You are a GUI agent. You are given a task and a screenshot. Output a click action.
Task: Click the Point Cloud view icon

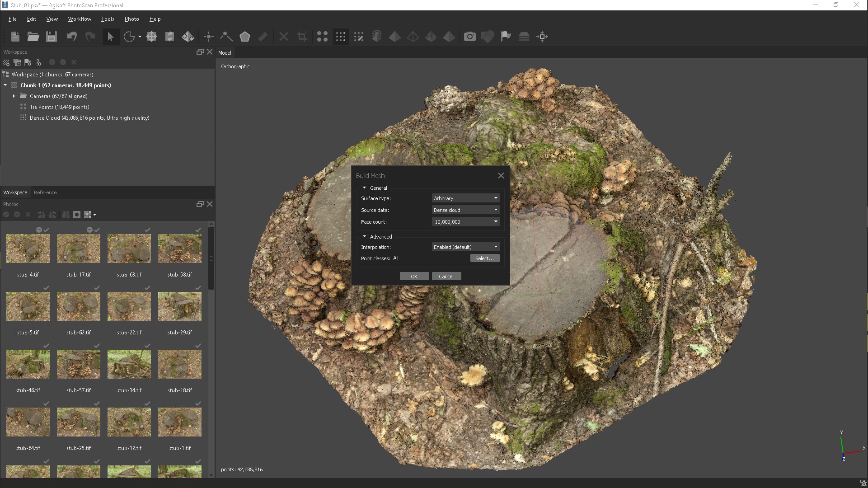(322, 37)
